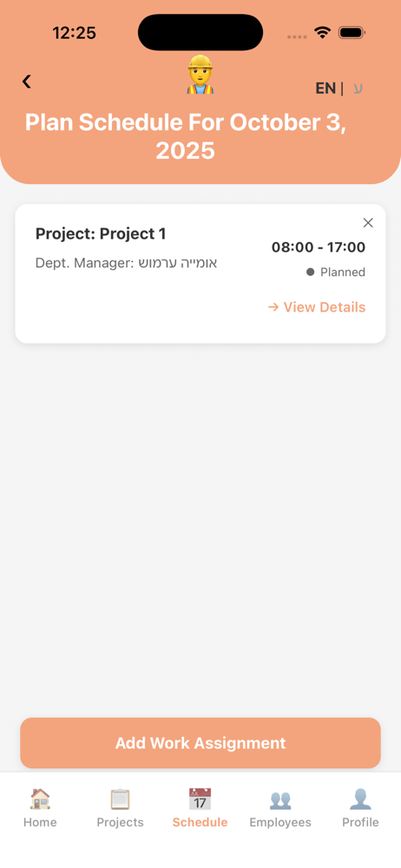
Task: Tap the Home house icon
Action: (40, 799)
